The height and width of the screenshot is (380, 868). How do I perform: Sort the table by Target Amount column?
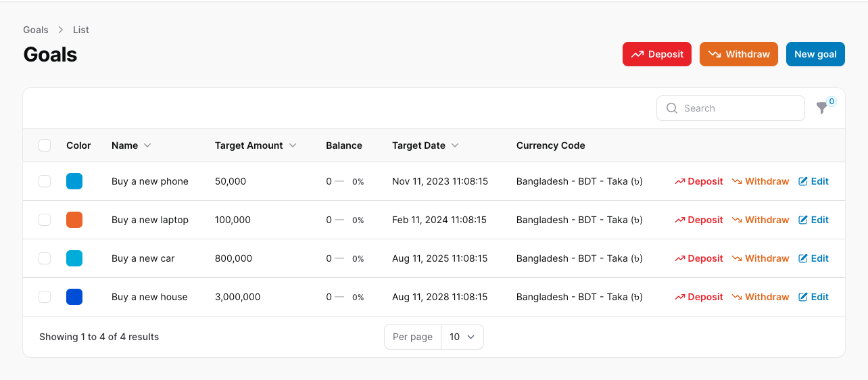tap(256, 145)
